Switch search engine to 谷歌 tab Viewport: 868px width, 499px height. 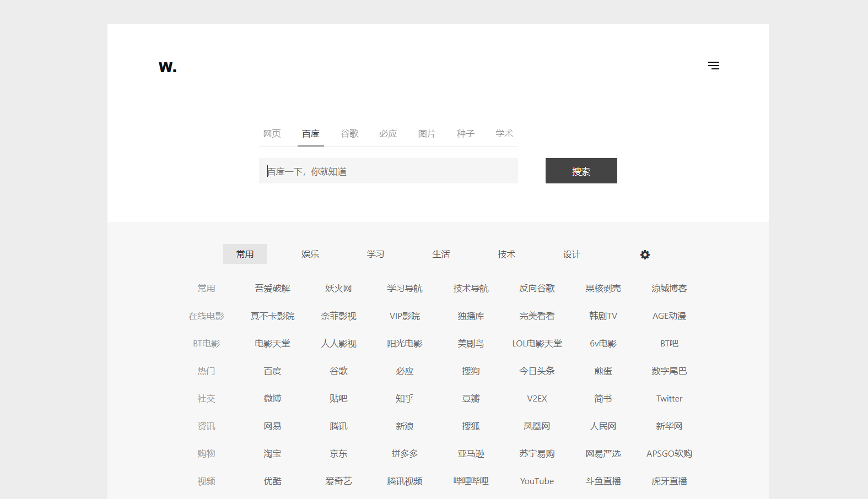pos(349,134)
